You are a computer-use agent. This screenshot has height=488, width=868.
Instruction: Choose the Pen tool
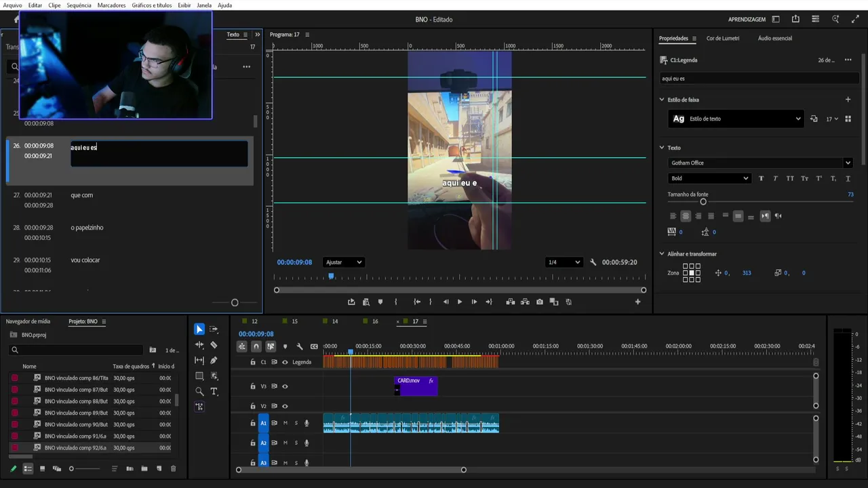tap(214, 361)
